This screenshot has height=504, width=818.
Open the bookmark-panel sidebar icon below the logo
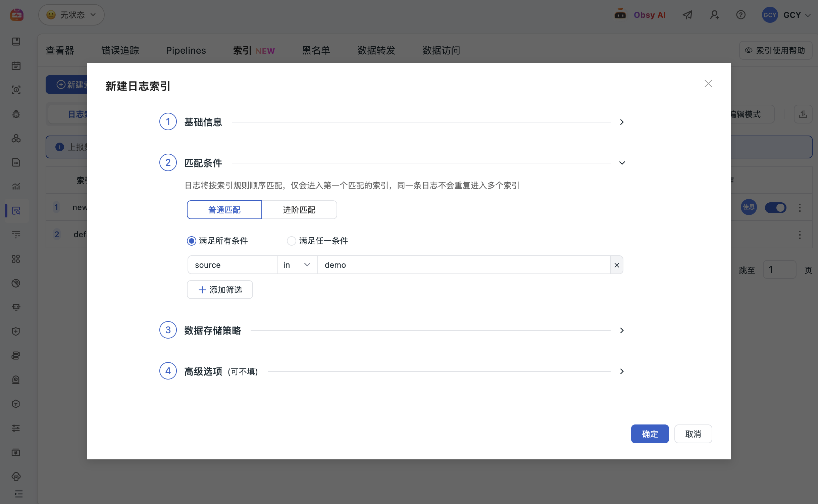16,41
